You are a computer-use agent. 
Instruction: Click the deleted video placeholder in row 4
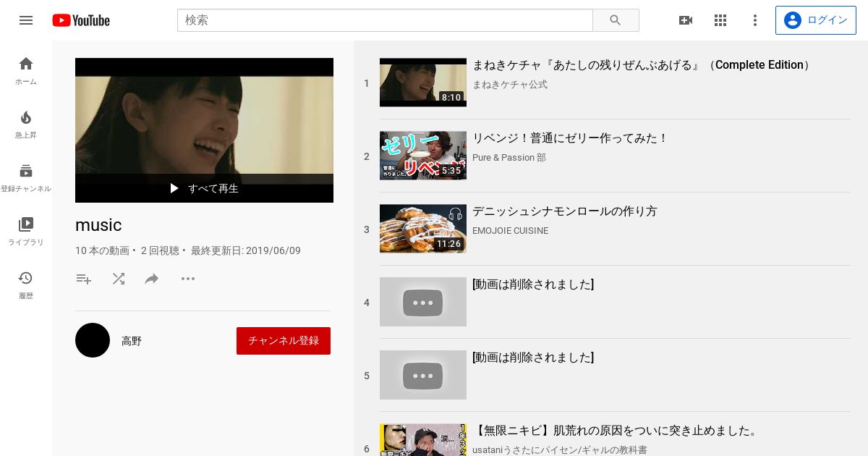click(423, 302)
